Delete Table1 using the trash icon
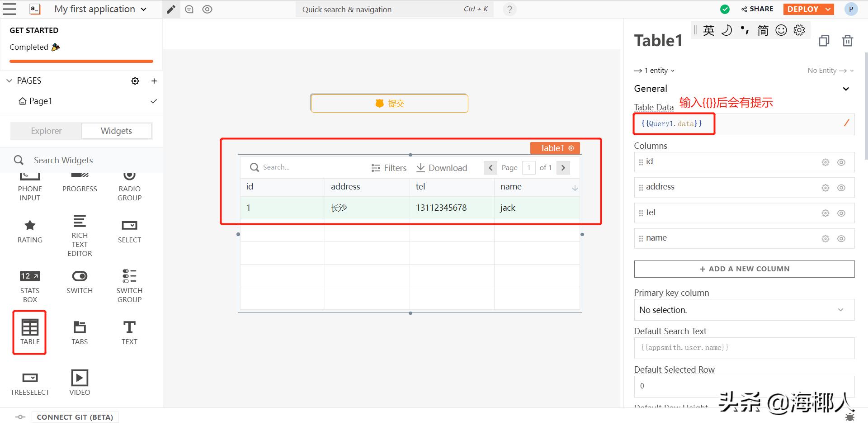Screen dimensions: 868x426 tap(848, 41)
